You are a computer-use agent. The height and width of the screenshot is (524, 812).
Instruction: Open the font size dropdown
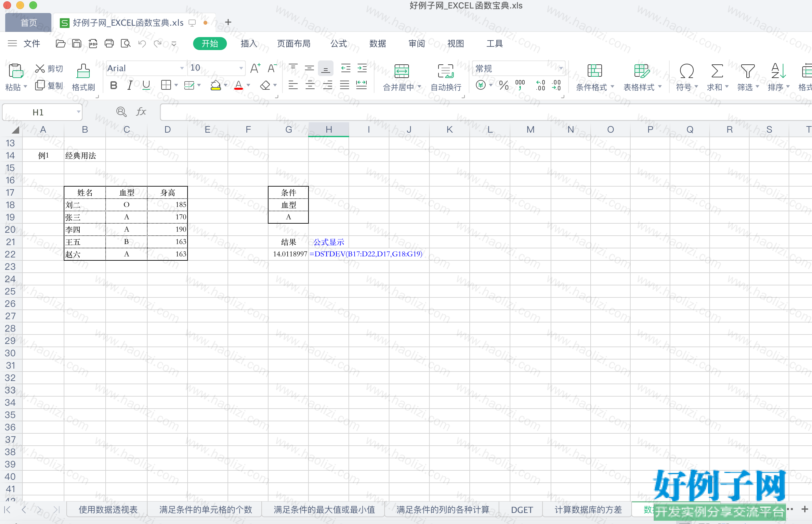coord(241,68)
